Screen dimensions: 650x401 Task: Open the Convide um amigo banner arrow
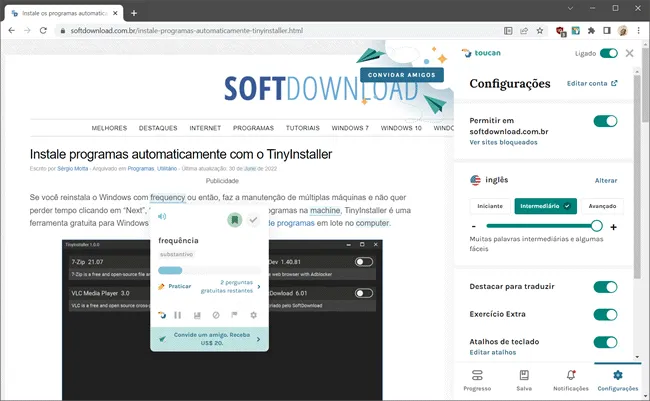pyautogui.click(x=259, y=339)
